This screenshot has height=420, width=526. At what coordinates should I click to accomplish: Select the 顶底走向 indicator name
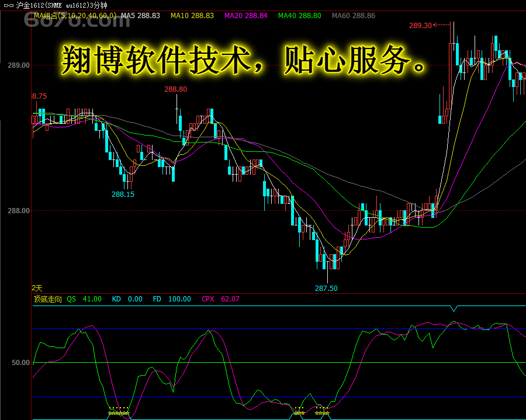click(48, 299)
